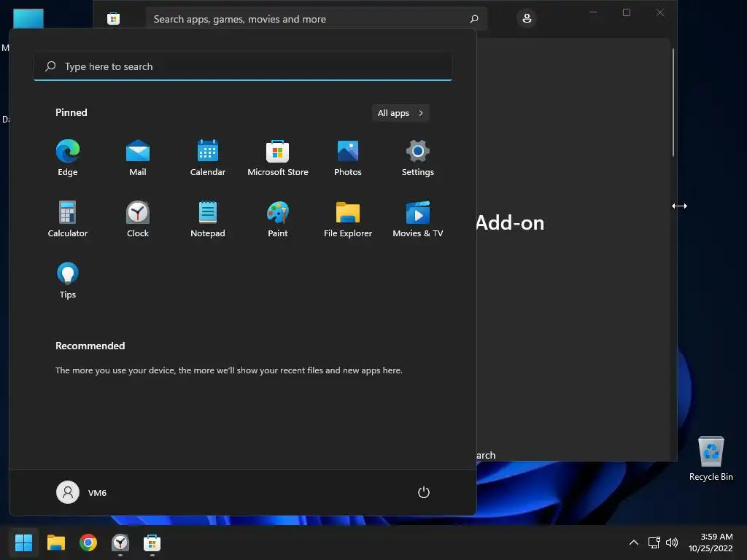Open the VM6 user account menu
This screenshot has height=560, width=747.
coord(82,492)
